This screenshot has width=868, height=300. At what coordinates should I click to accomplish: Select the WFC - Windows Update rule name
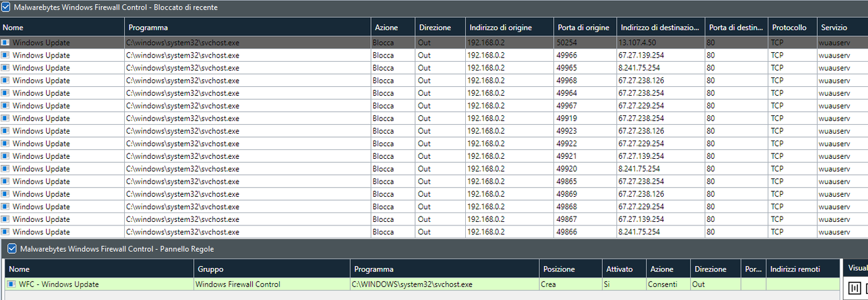[59, 284]
